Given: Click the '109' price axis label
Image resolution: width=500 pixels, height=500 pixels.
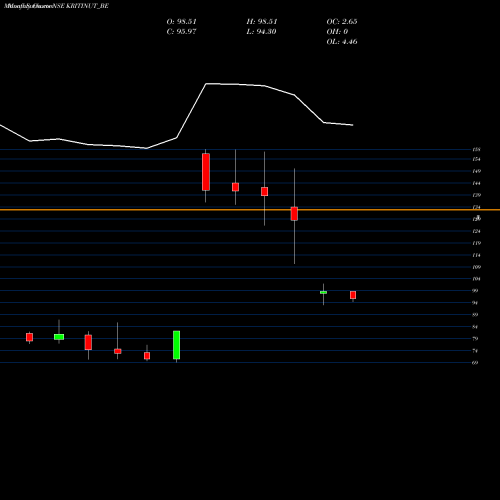Looking at the screenshot, I should [476, 267].
